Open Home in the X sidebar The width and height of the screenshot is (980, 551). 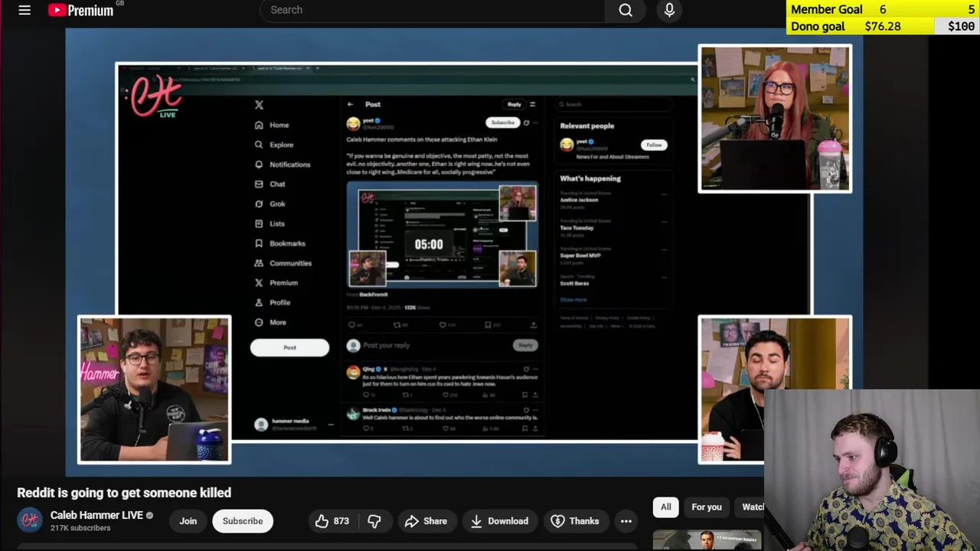click(272, 125)
